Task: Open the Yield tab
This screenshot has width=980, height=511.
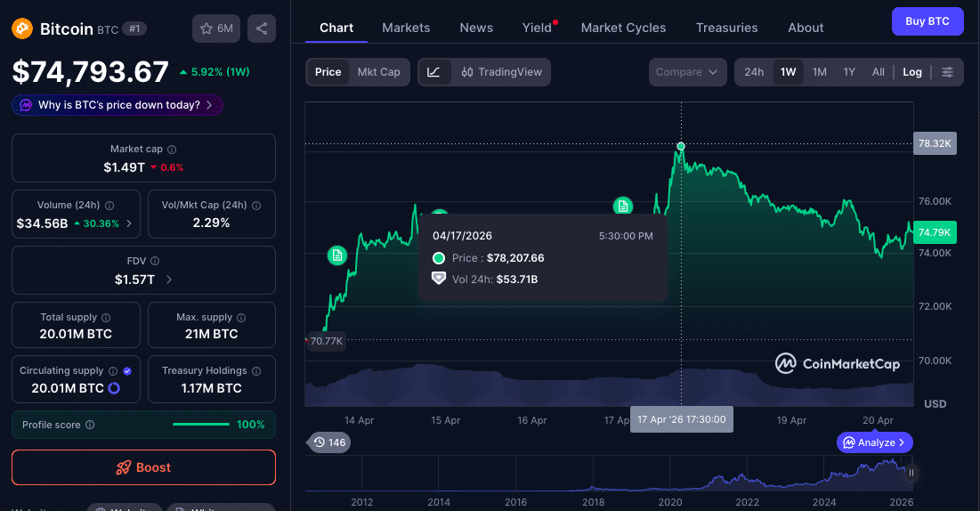Action: point(537,28)
